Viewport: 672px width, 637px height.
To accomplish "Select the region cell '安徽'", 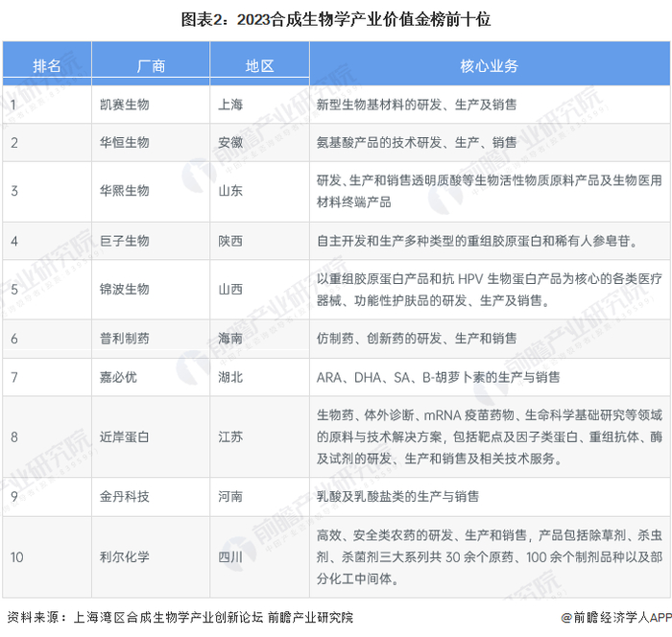I will coord(230,142).
